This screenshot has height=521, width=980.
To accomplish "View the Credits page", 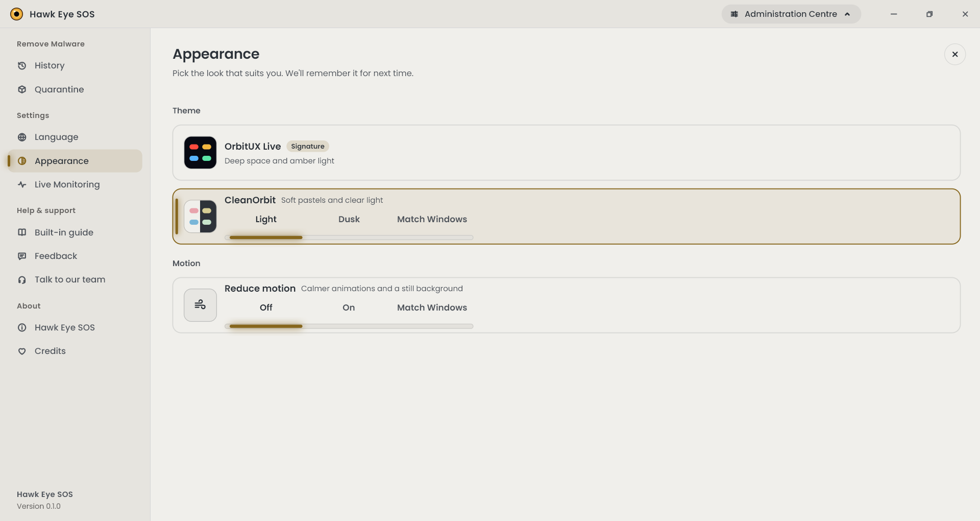I will click(x=75, y=351).
